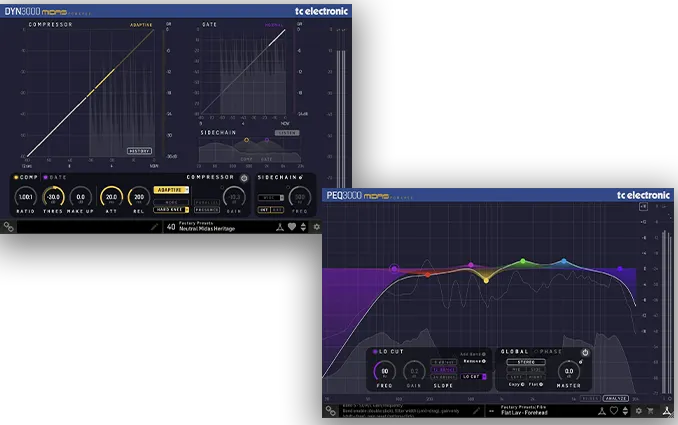Screen dimensions: 678x425
Task: Toggle the LO CUT band enable dot
Action: [375, 352]
